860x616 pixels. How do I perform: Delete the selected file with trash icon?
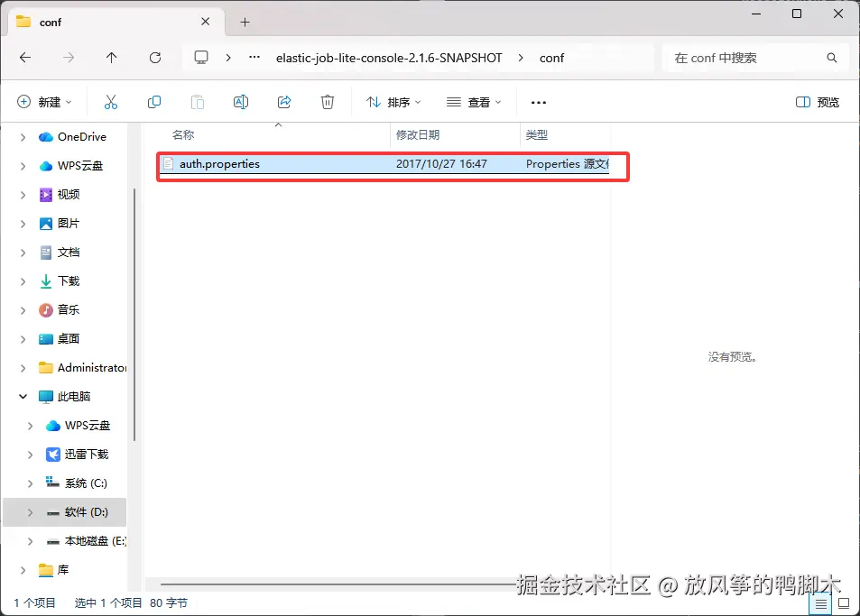point(328,102)
